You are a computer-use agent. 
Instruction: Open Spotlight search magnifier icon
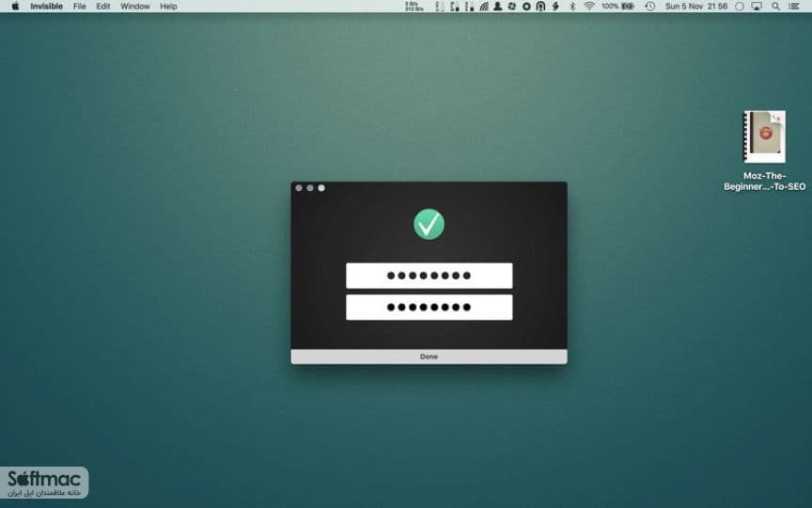click(x=775, y=7)
